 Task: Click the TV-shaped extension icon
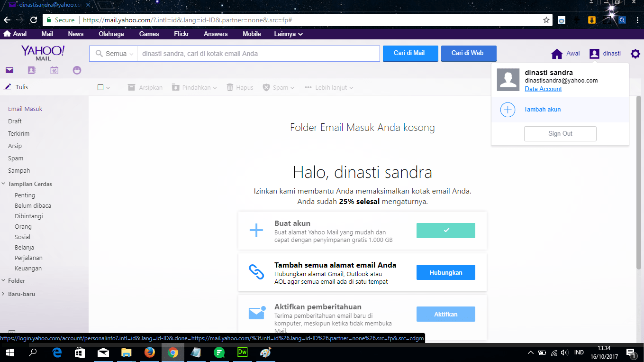(562, 20)
